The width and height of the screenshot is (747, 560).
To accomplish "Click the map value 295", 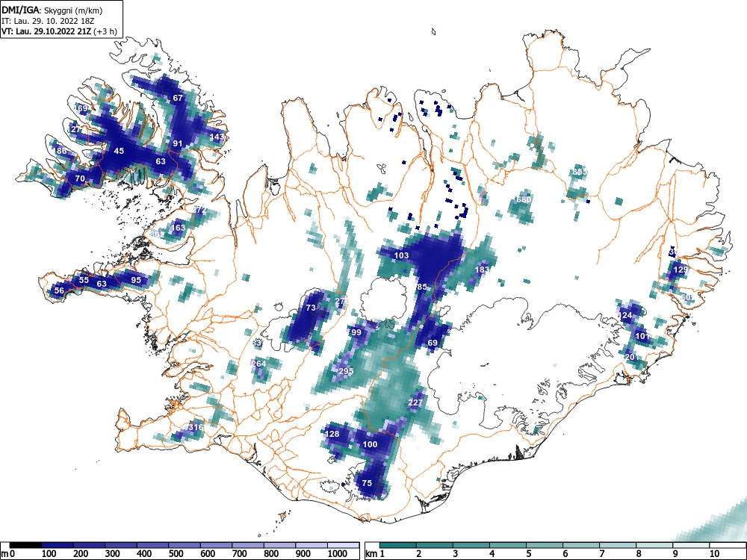I will 346,371.
